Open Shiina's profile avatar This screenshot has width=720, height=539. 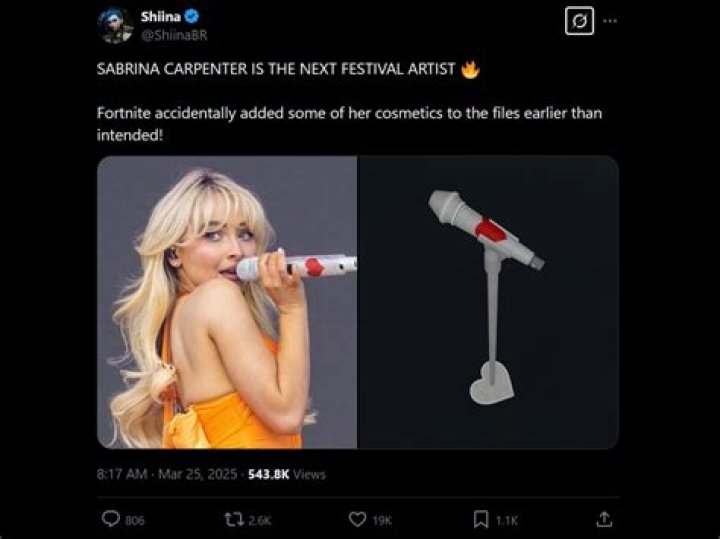116,26
